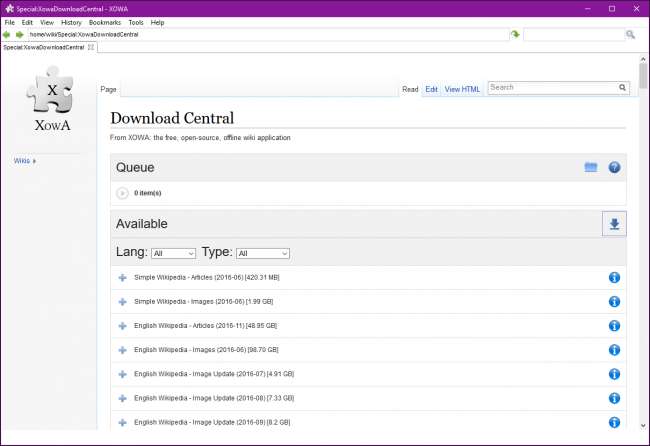Viewport: 650px width, 446px height.
Task: Open the Type dropdown filter
Action: 263,253
